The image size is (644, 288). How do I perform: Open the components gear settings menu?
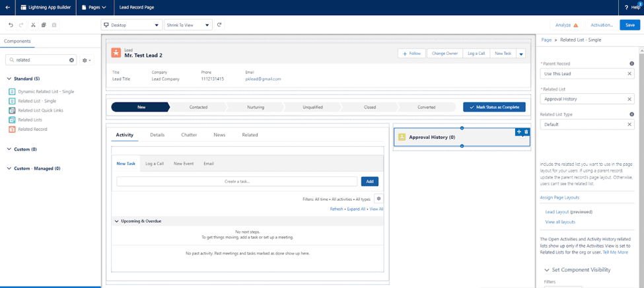click(87, 60)
